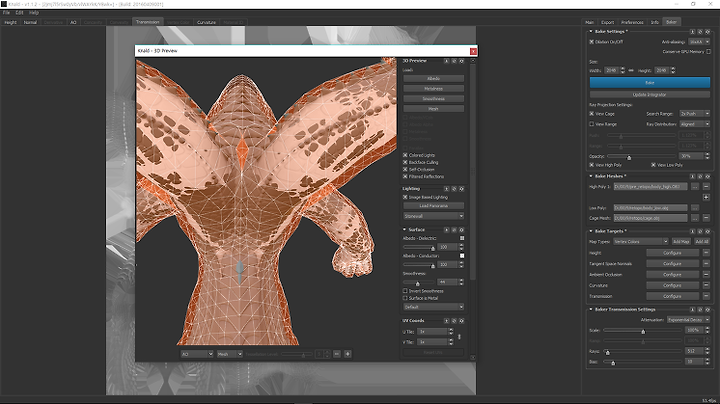Switch to the Curvature map tab
This screenshot has height=404, width=720.
tap(206, 22)
